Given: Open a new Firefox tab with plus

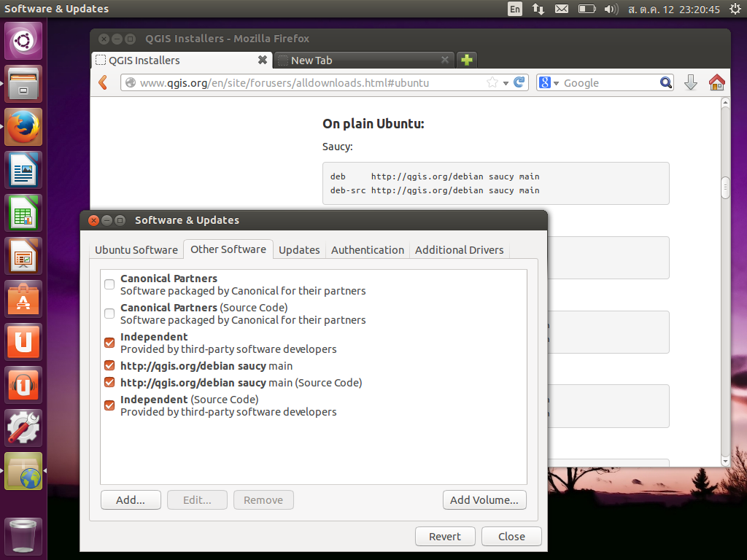Looking at the screenshot, I should click(x=467, y=60).
